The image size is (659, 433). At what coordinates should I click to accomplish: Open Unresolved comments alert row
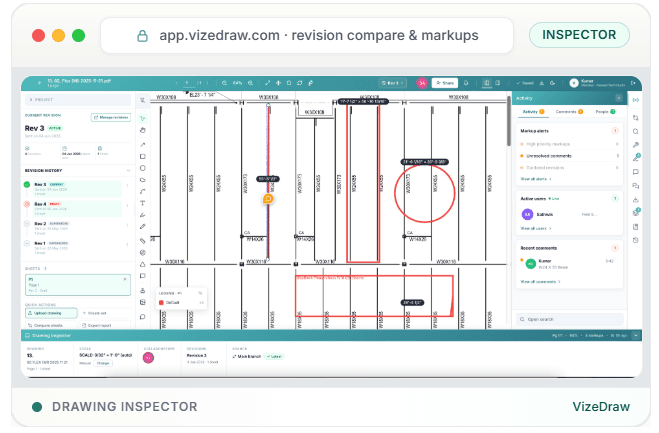pyautogui.click(x=569, y=156)
